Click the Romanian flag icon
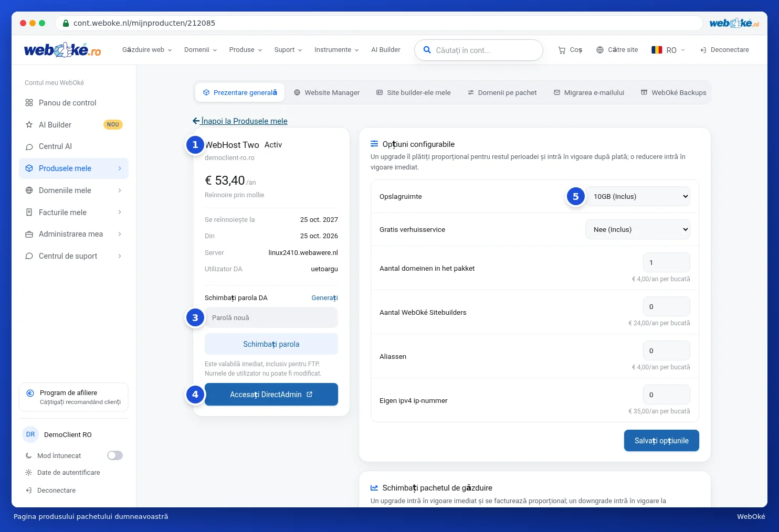The height and width of the screenshot is (532, 779). (657, 50)
